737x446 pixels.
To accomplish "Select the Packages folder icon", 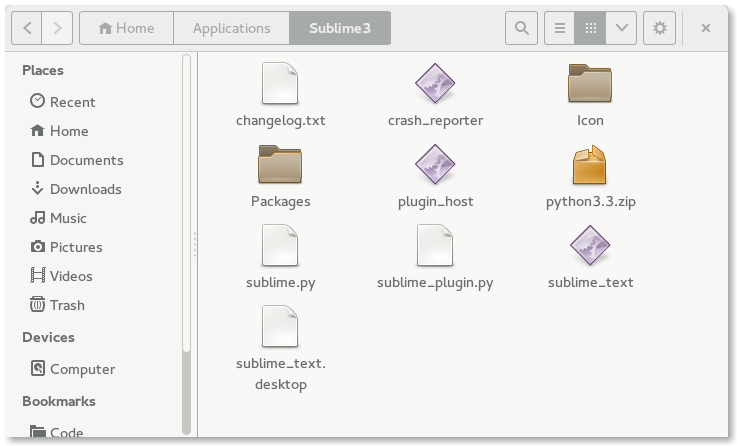I will pyautogui.click(x=280, y=164).
